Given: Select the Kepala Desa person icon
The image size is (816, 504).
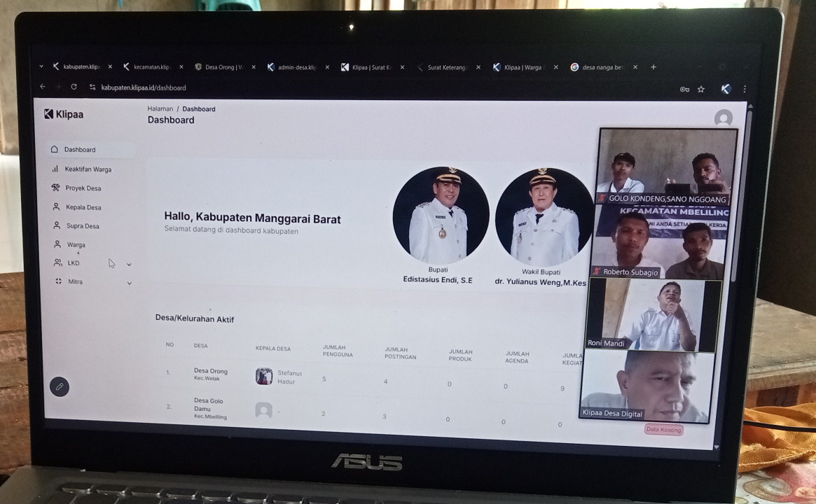Looking at the screenshot, I should (x=56, y=206).
